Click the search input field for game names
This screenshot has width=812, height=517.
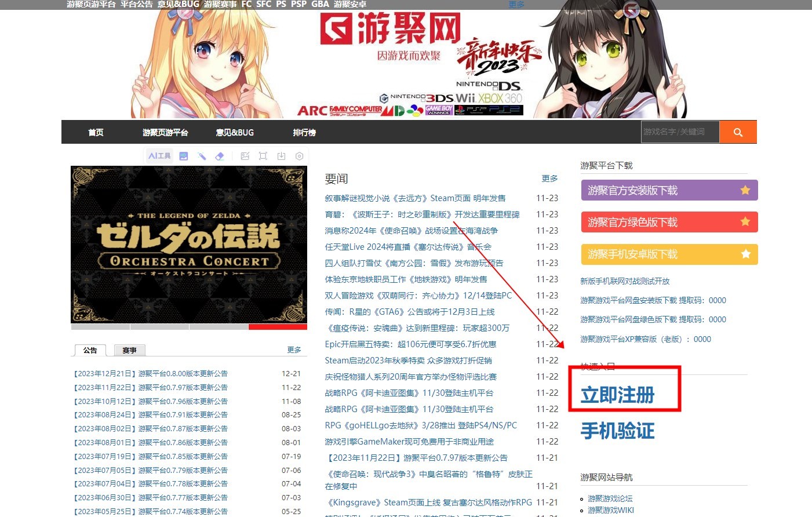point(679,132)
